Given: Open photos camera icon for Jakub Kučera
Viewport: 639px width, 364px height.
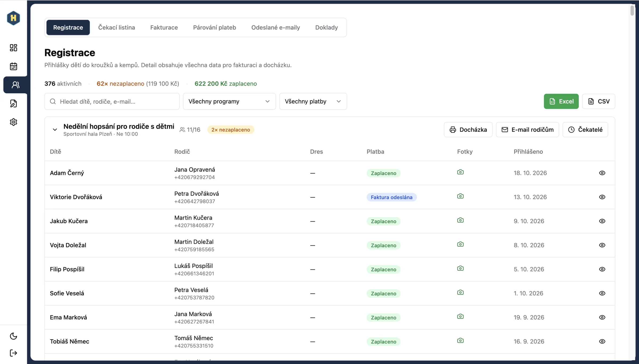Looking at the screenshot, I should tap(460, 220).
